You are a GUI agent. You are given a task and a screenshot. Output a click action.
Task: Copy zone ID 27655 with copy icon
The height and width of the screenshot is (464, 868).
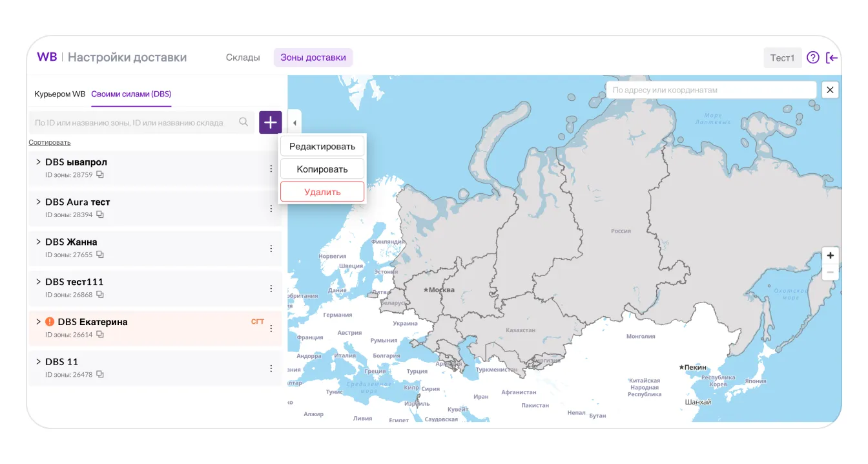pos(100,255)
